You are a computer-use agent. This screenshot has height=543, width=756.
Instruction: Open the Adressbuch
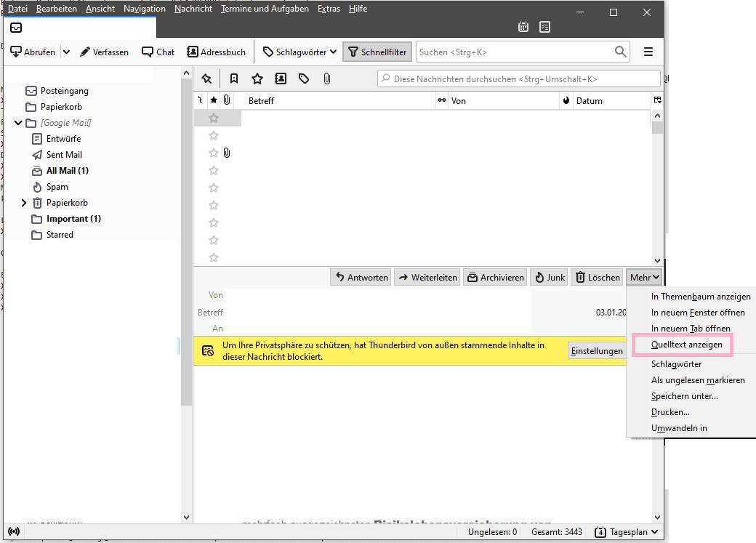[217, 52]
